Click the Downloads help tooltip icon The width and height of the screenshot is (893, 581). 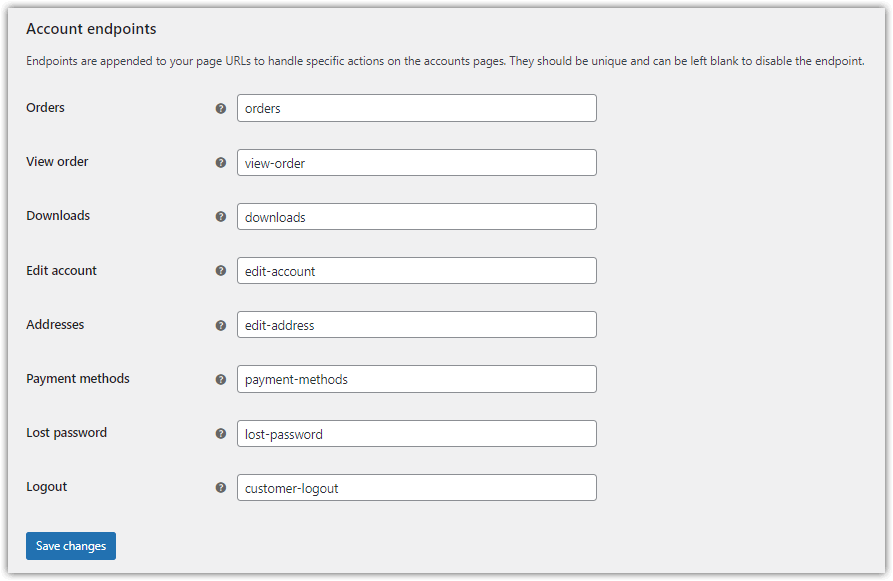tap(221, 216)
